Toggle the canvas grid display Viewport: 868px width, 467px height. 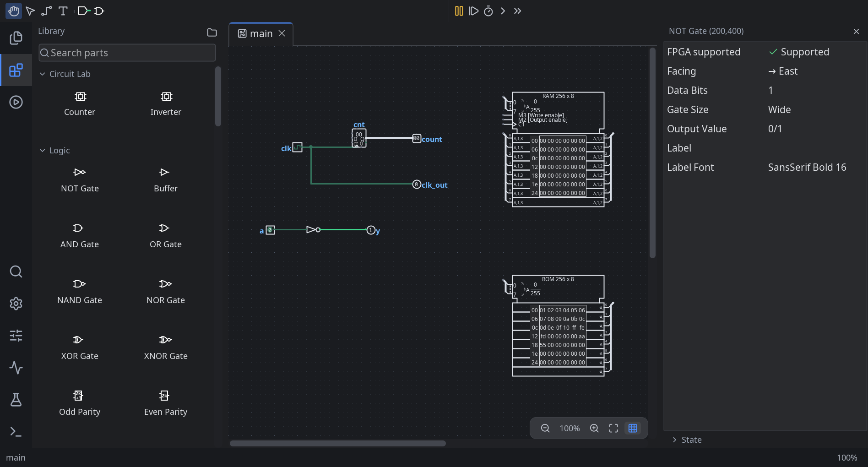633,428
